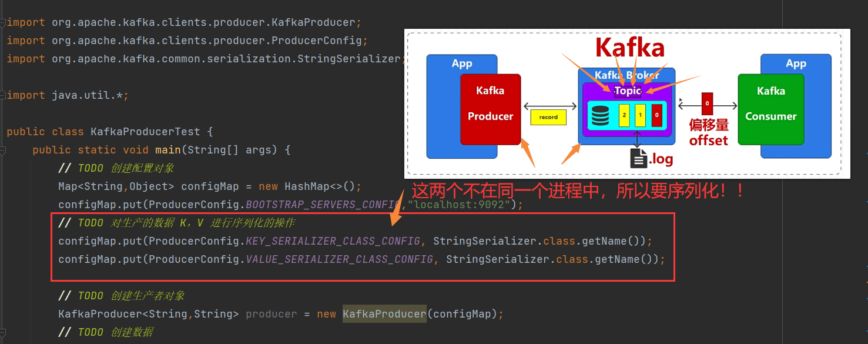Click the yellow record label between Producer and Broker
The image size is (868, 344).
(x=548, y=117)
